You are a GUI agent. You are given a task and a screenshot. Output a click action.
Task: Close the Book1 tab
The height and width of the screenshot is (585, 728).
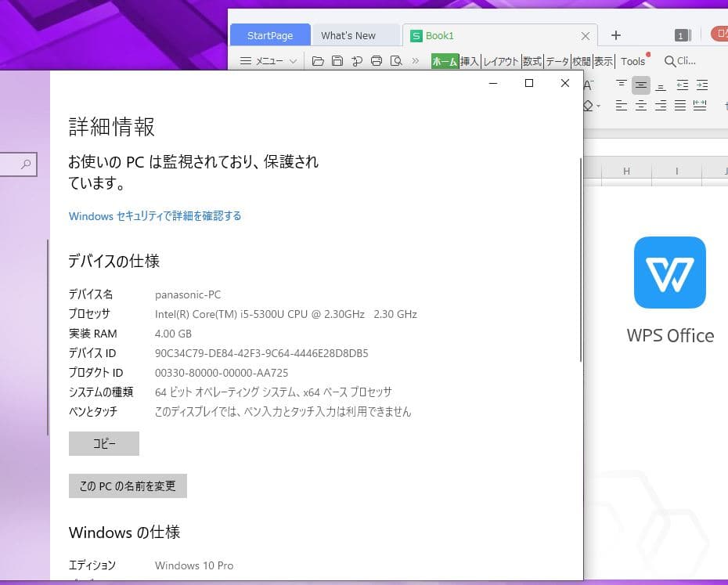point(586,36)
